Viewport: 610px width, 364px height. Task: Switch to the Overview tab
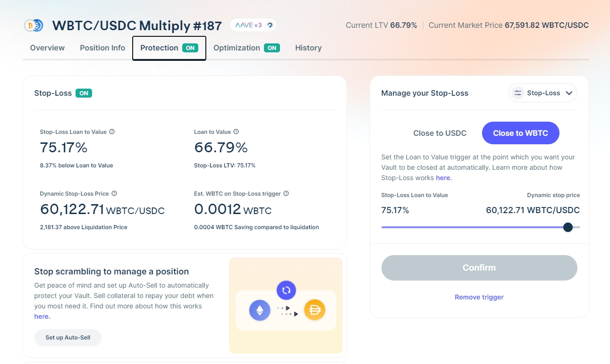[47, 48]
